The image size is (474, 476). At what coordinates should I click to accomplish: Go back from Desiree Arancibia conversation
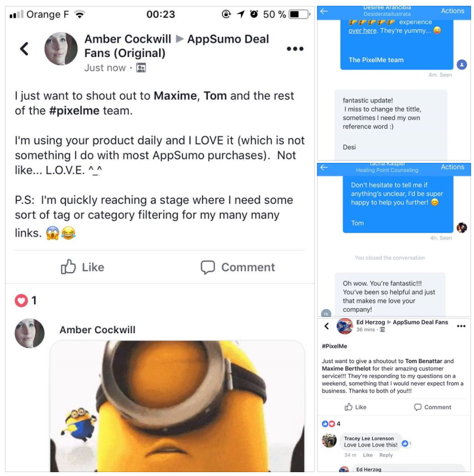pyautogui.click(x=324, y=11)
